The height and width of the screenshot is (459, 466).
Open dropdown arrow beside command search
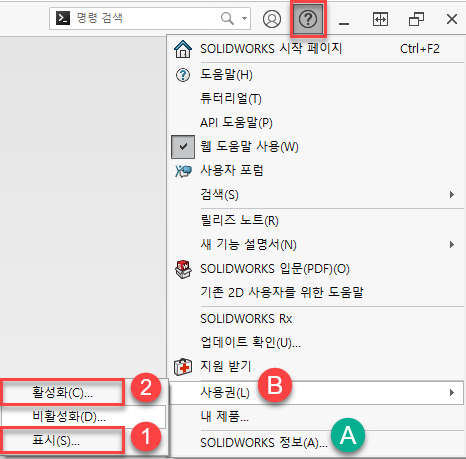tap(245, 18)
